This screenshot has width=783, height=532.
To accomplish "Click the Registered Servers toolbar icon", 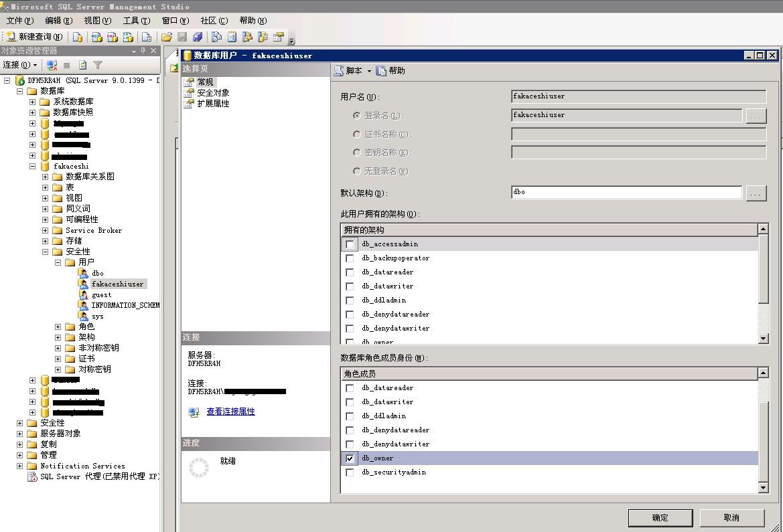I will (x=217, y=37).
